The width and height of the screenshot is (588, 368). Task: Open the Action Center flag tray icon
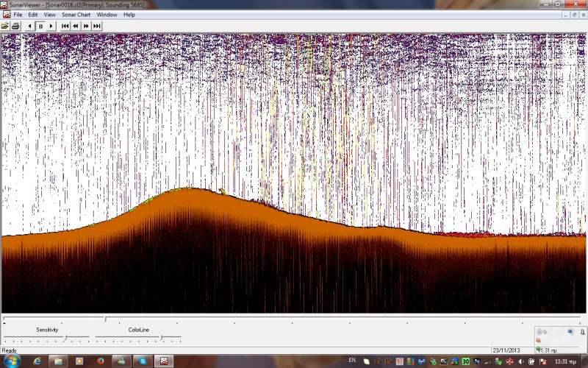(542, 361)
